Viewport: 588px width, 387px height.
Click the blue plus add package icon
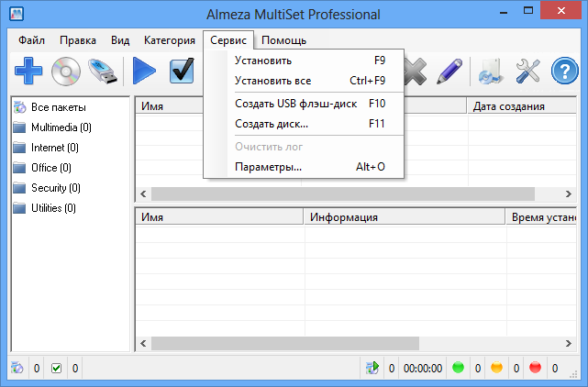pyautogui.click(x=28, y=71)
